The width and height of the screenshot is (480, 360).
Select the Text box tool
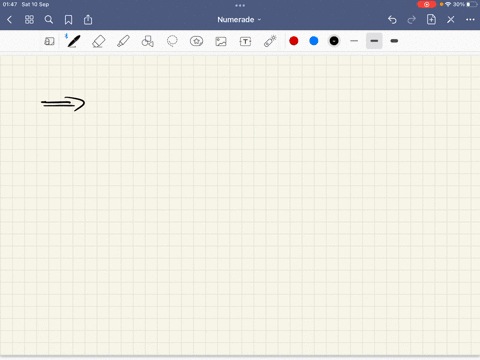[x=245, y=41]
